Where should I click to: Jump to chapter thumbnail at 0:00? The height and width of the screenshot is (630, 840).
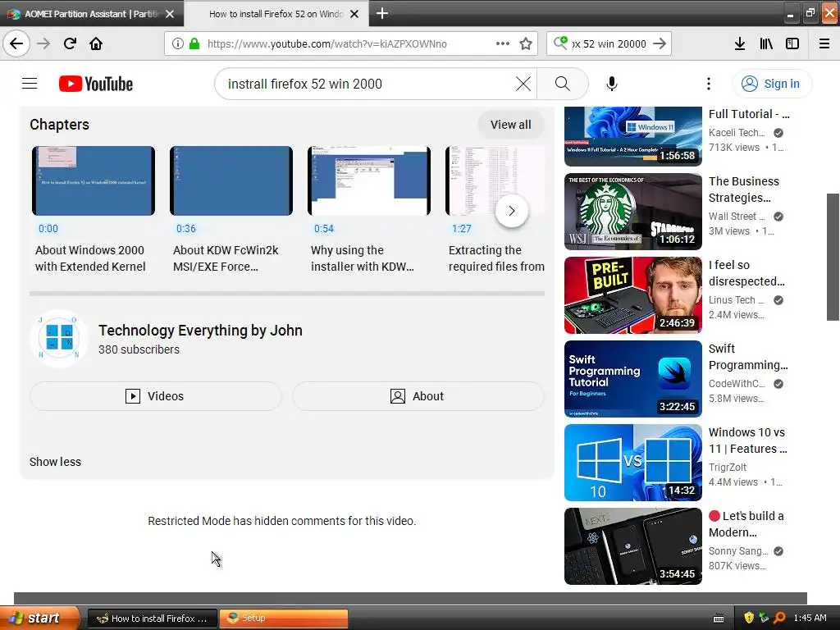(94, 180)
